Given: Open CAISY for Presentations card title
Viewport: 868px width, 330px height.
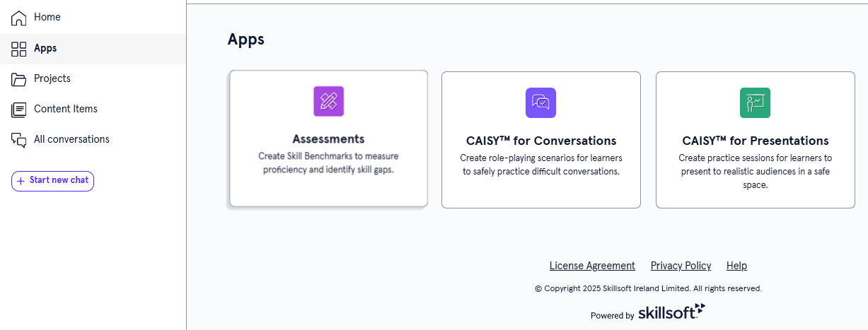Looking at the screenshot, I should tap(755, 141).
